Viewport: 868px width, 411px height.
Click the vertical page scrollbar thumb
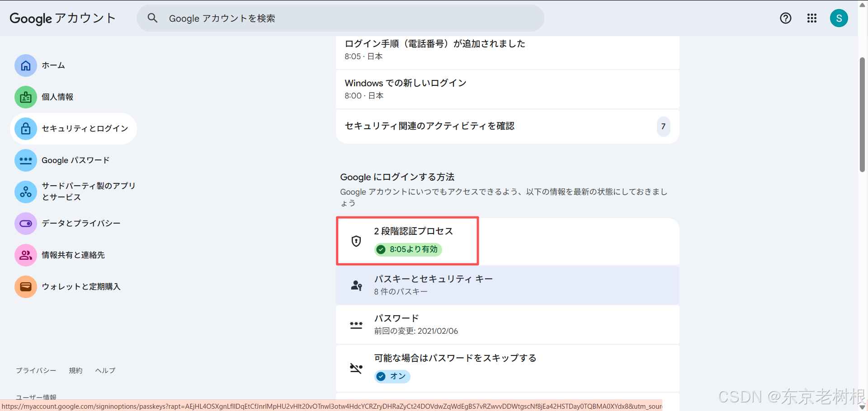pyautogui.click(x=863, y=114)
